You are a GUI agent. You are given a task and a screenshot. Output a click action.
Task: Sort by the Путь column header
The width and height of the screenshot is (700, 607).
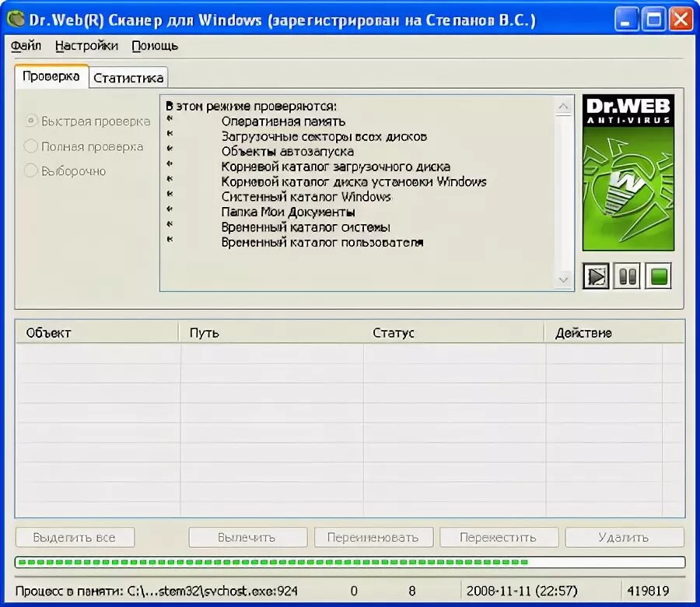click(271, 333)
